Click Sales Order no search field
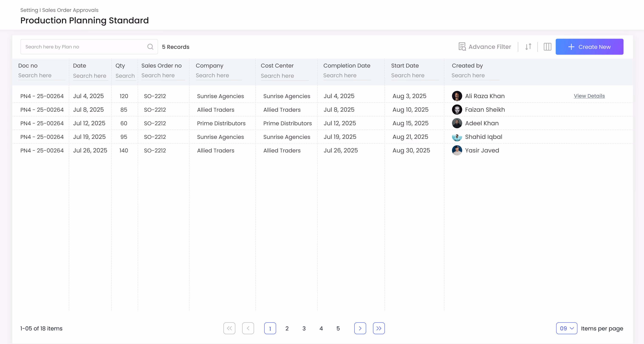The height and width of the screenshot is (344, 644). coord(163,76)
